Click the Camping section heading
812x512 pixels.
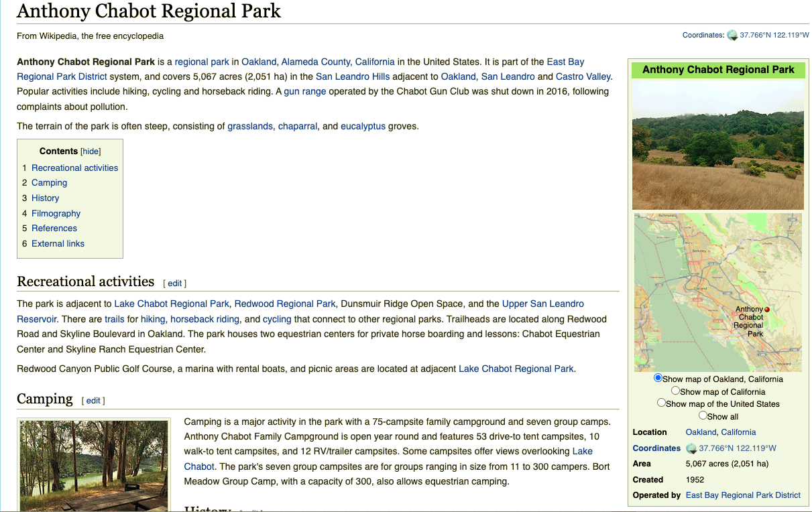tap(45, 399)
